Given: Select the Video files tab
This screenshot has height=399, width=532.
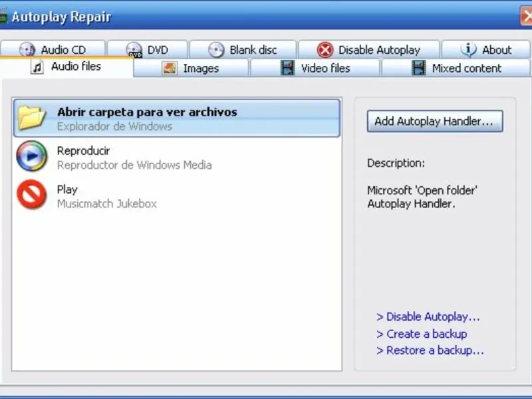Looking at the screenshot, I should (x=315, y=68).
